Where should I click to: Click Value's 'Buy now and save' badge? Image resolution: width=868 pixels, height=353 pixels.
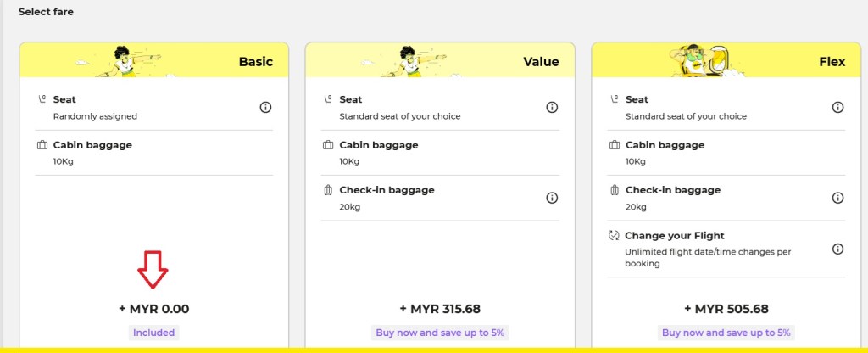point(440,333)
